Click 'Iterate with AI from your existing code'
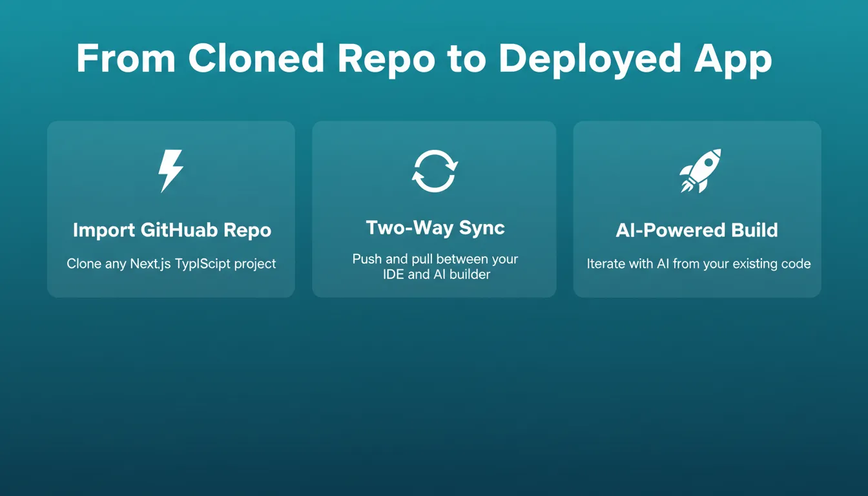Screen dimensions: 868x496 tap(699, 263)
